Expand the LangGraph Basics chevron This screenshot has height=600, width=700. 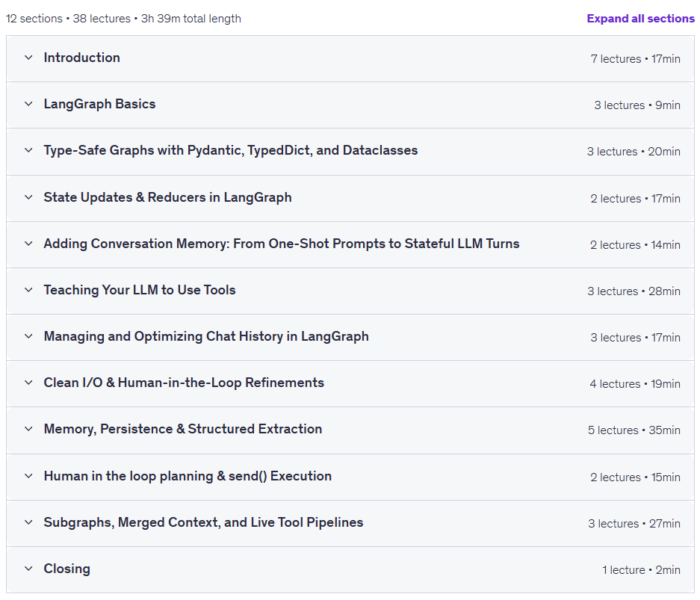[x=28, y=104]
